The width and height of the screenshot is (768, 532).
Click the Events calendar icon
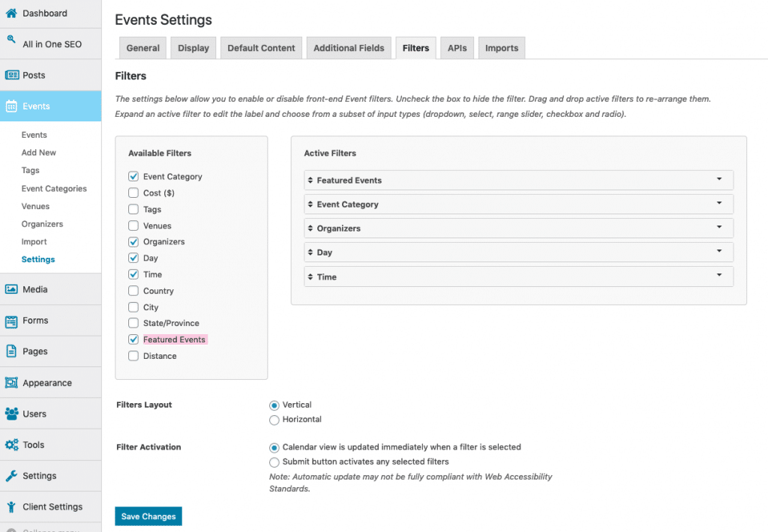pyautogui.click(x=11, y=106)
